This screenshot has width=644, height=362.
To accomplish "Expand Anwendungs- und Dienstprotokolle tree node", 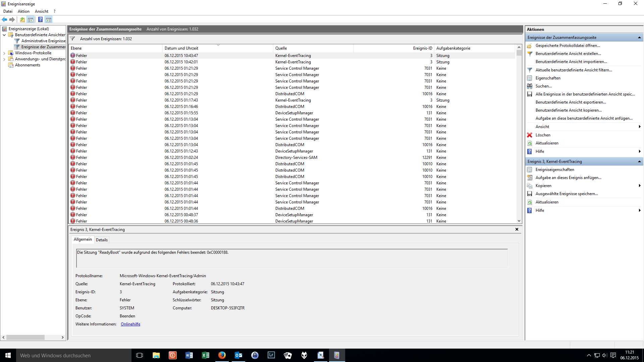I will click(x=4, y=59).
